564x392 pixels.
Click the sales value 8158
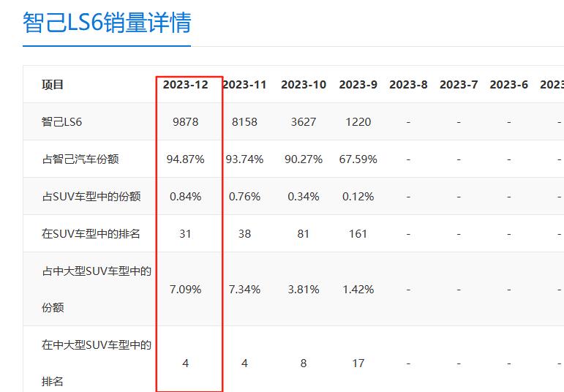(x=244, y=122)
